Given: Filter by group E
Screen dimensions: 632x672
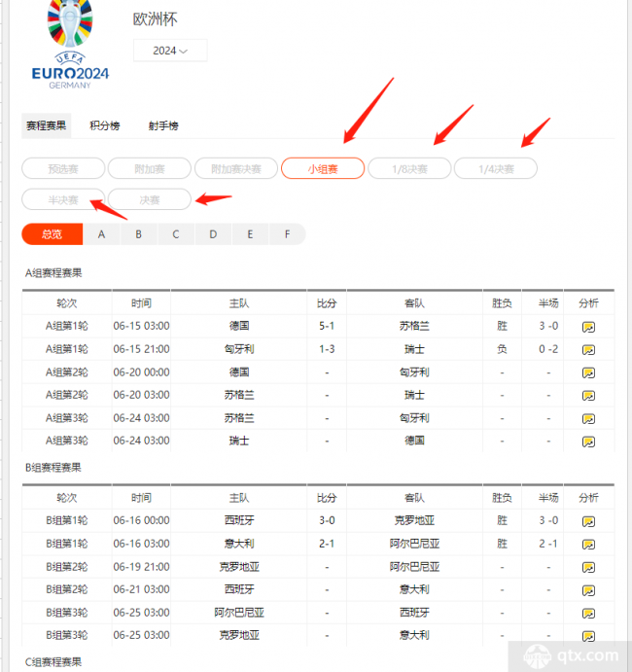Looking at the screenshot, I should (x=250, y=234).
